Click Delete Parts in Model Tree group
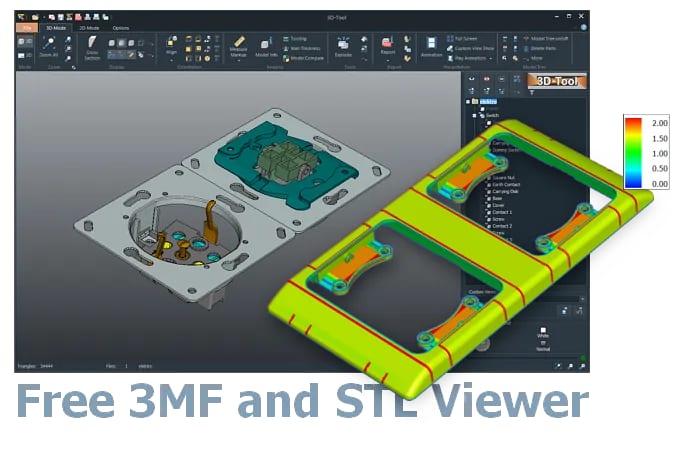 pos(540,49)
